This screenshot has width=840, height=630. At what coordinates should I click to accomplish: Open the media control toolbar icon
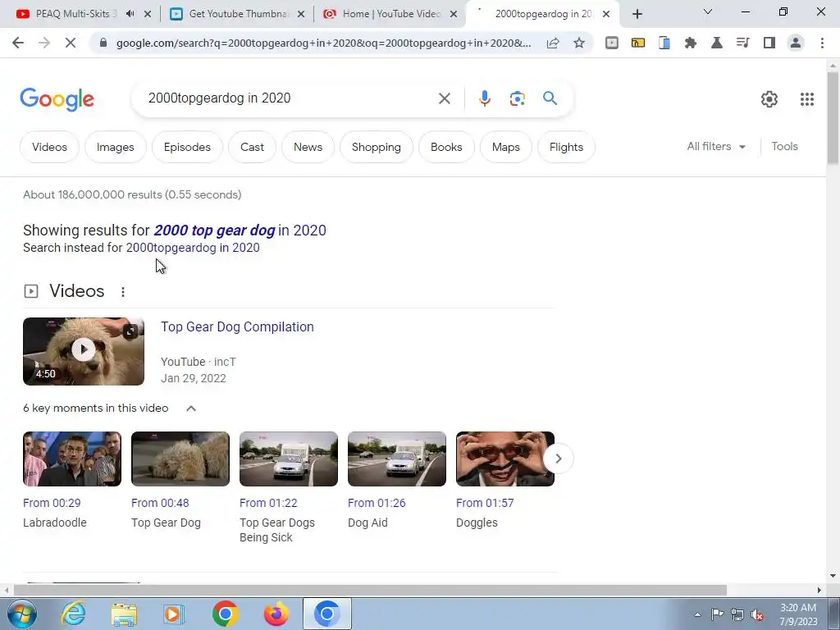pos(743,43)
